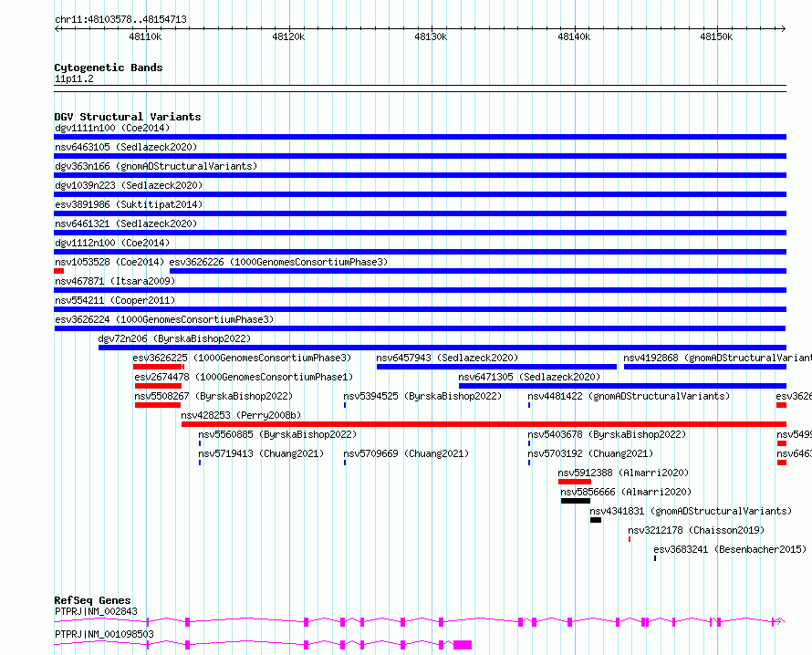Open nsv4341831 (gnomADStructuralVariants) variant

tap(691, 511)
